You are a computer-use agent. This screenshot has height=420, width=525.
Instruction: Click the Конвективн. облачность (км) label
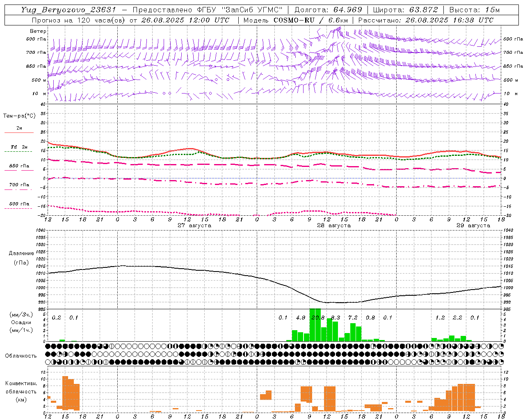coord(21,391)
